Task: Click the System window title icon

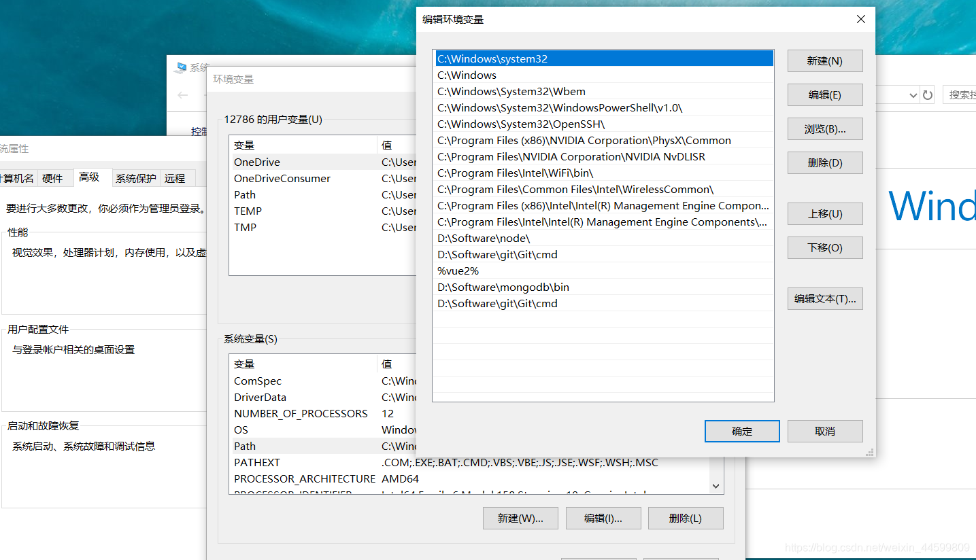Action: tap(180, 68)
